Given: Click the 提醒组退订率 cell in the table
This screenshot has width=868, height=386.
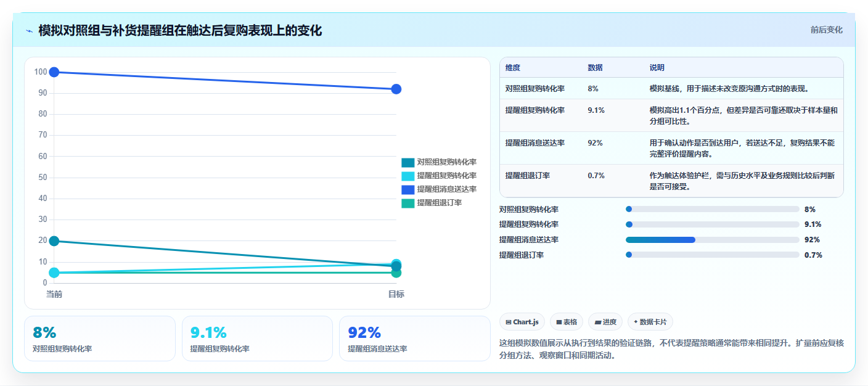Looking at the screenshot, I should coord(528,176).
